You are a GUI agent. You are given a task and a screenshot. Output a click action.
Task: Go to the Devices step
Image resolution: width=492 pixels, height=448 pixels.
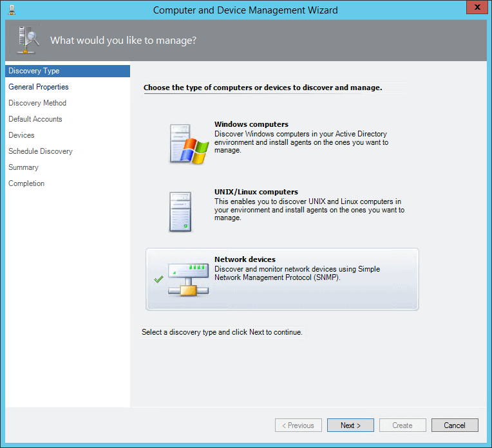[x=21, y=135]
